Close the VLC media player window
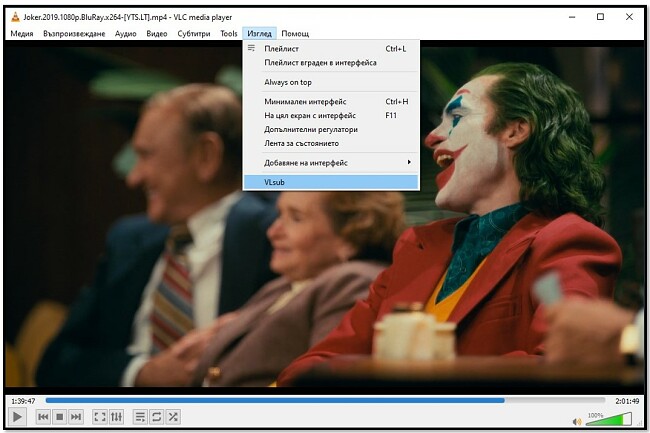This screenshot has width=650, height=433. point(629,17)
